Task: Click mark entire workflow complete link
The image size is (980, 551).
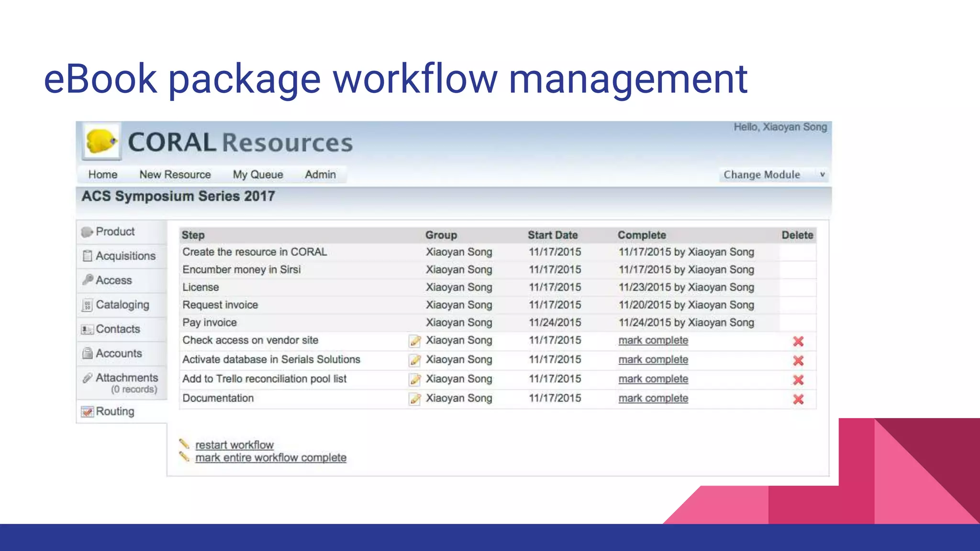Action: click(271, 458)
